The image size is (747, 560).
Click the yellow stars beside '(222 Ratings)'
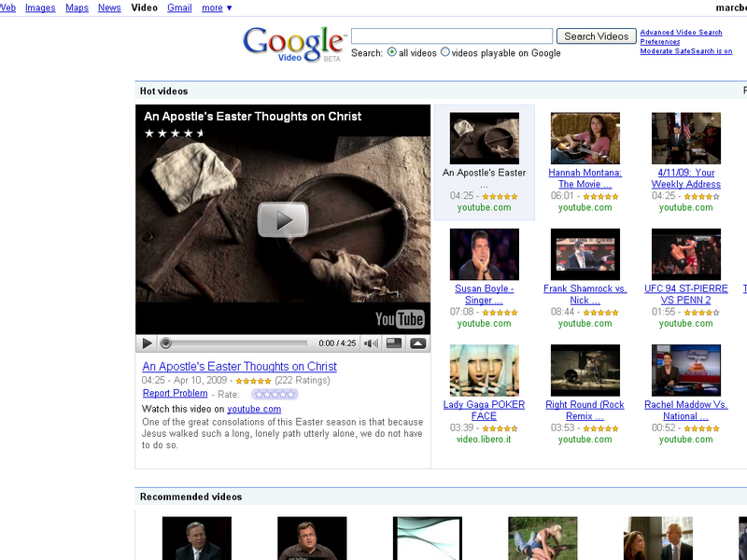point(253,381)
